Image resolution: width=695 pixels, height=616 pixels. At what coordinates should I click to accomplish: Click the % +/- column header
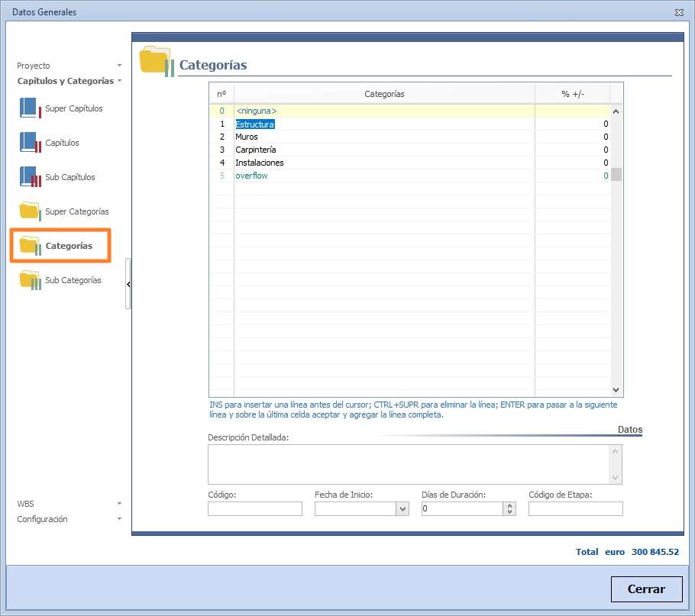coord(573,94)
